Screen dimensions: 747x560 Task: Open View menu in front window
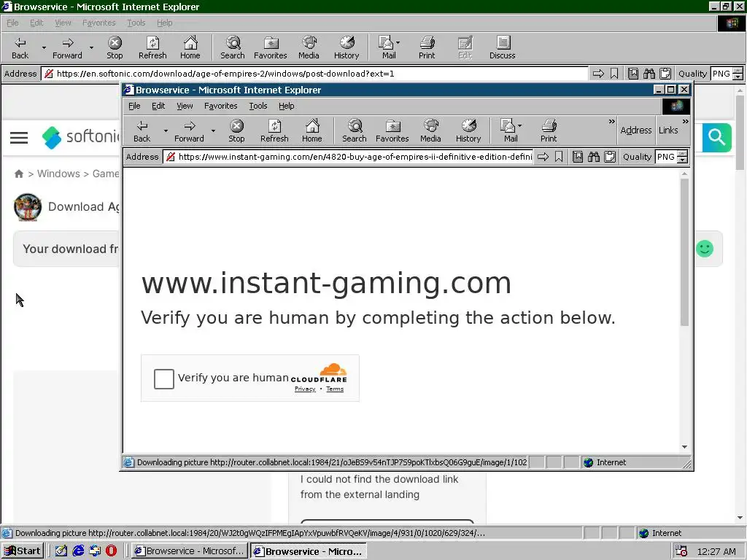click(x=185, y=106)
